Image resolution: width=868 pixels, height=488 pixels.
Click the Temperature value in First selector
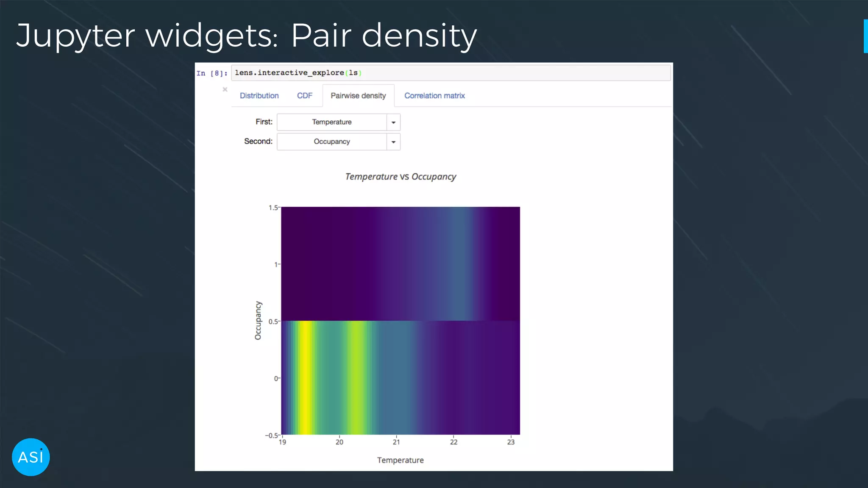(332, 122)
